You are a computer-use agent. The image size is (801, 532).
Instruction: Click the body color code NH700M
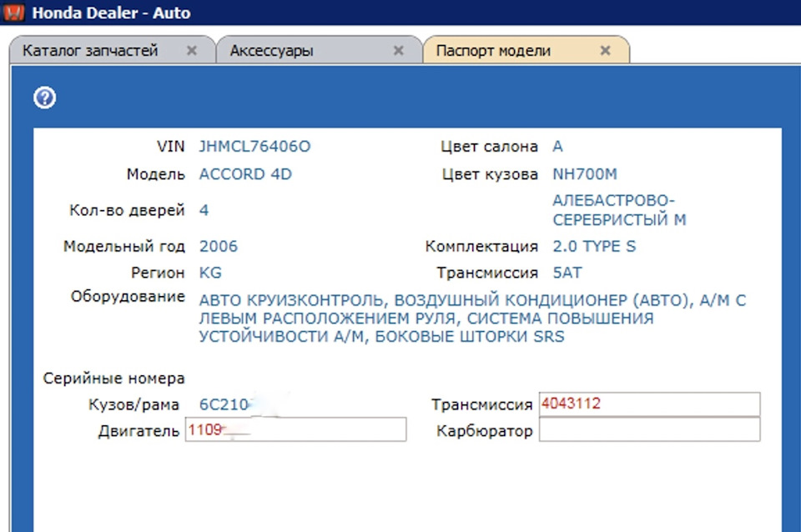click(585, 175)
